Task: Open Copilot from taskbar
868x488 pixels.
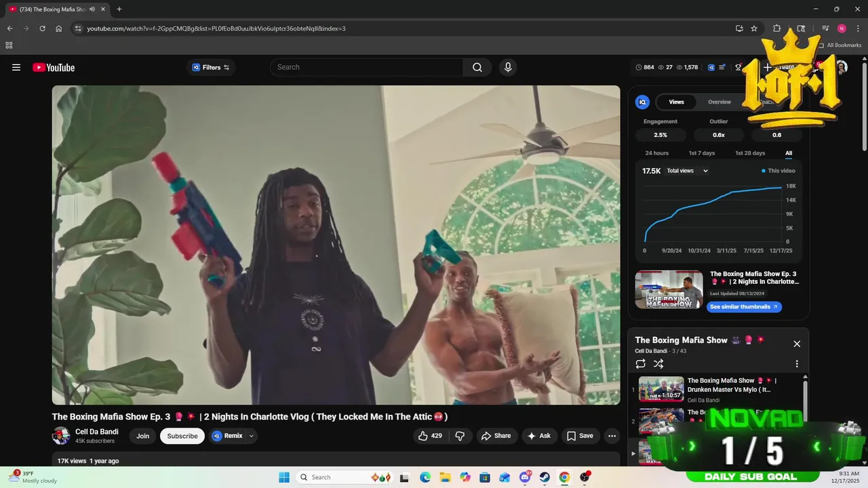Action: [465, 477]
